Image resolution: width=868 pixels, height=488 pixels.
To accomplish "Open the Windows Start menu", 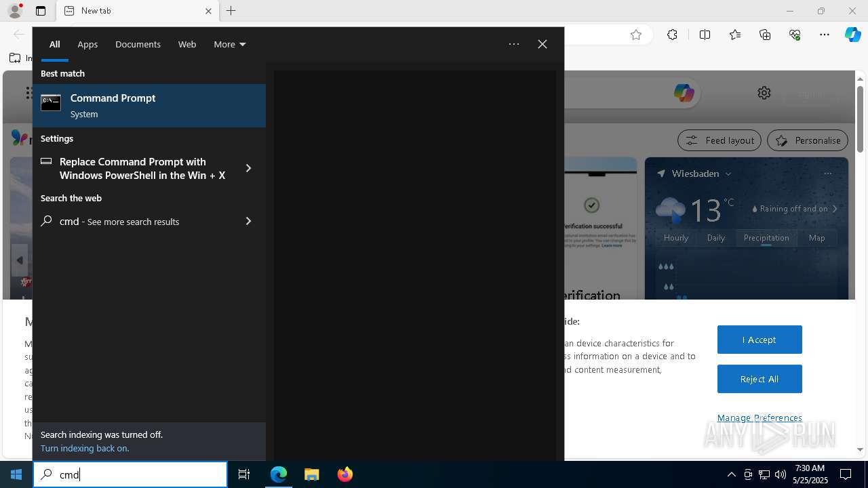I will [x=16, y=474].
